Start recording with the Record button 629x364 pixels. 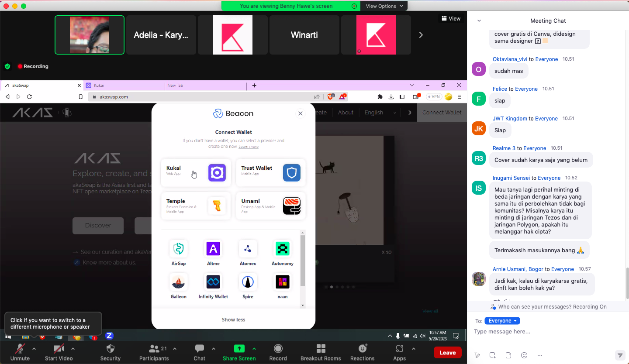[278, 352]
